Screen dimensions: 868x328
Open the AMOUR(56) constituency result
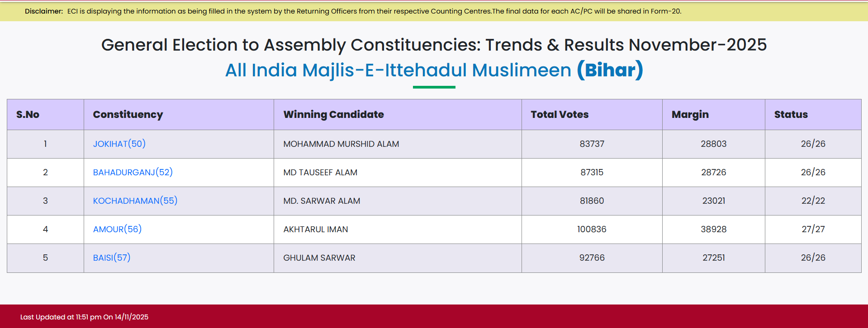(117, 230)
